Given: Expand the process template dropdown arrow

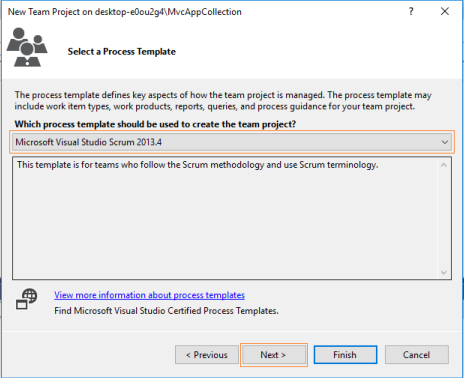Looking at the screenshot, I should [x=445, y=142].
